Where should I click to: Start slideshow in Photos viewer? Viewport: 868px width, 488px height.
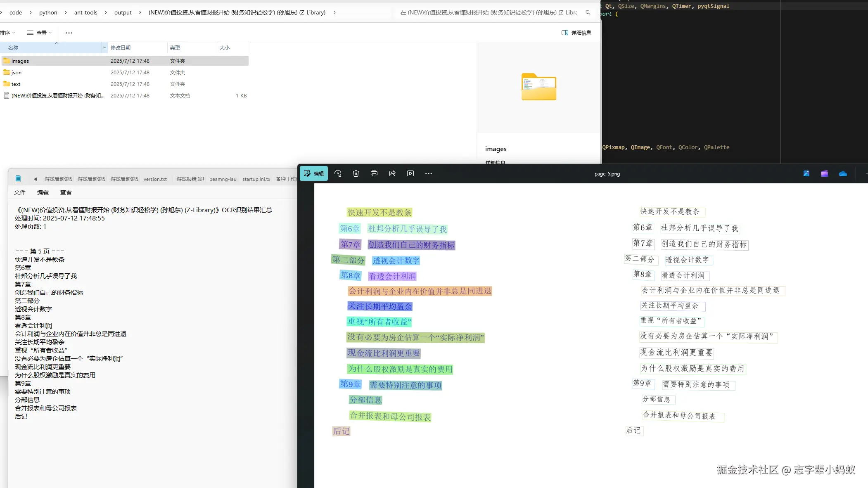(410, 173)
